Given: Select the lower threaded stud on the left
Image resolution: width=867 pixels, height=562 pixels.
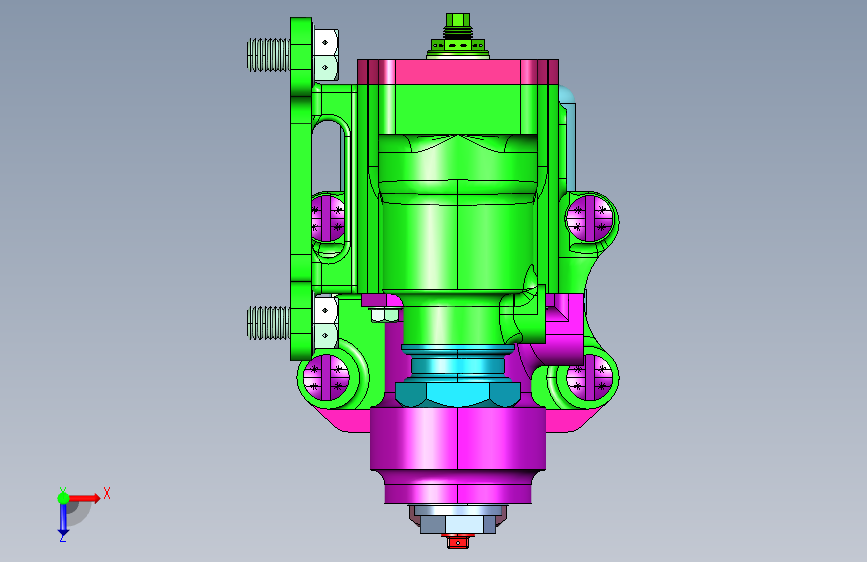Looking at the screenshot, I should [x=268, y=322].
